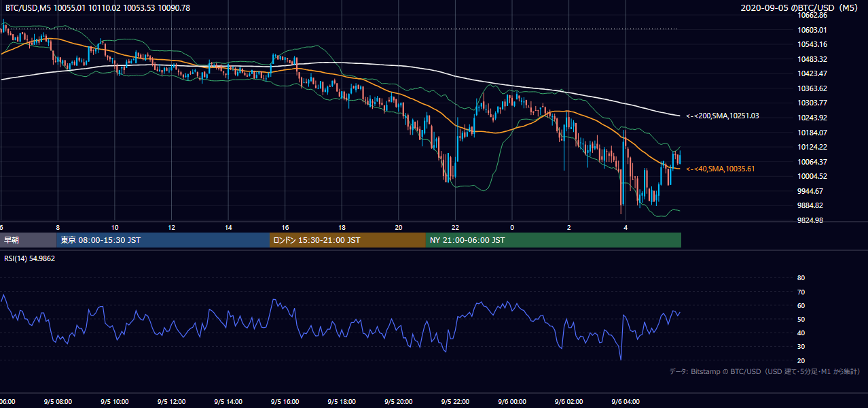This screenshot has width=868, height=408.
Task: Select the 9/5 08:00 bottom time label
Action: click(58, 402)
